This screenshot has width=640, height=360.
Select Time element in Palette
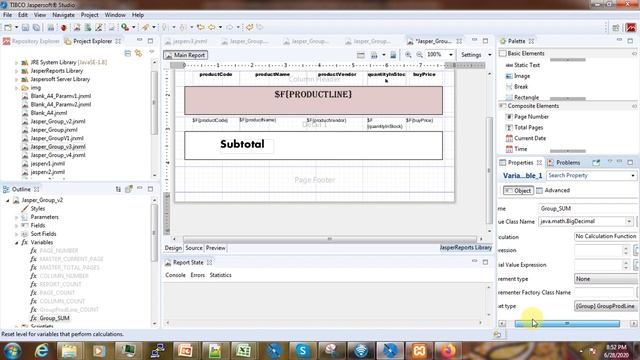[516, 149]
